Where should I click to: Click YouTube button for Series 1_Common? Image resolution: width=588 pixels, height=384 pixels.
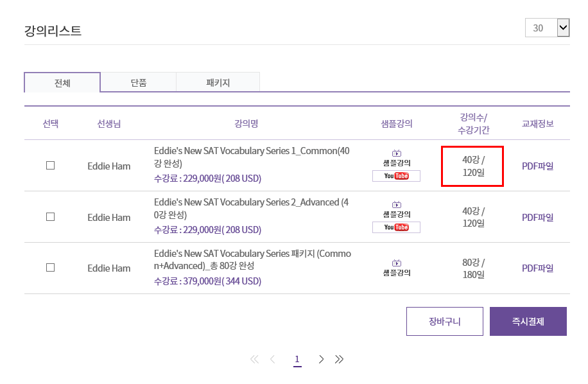coord(396,176)
